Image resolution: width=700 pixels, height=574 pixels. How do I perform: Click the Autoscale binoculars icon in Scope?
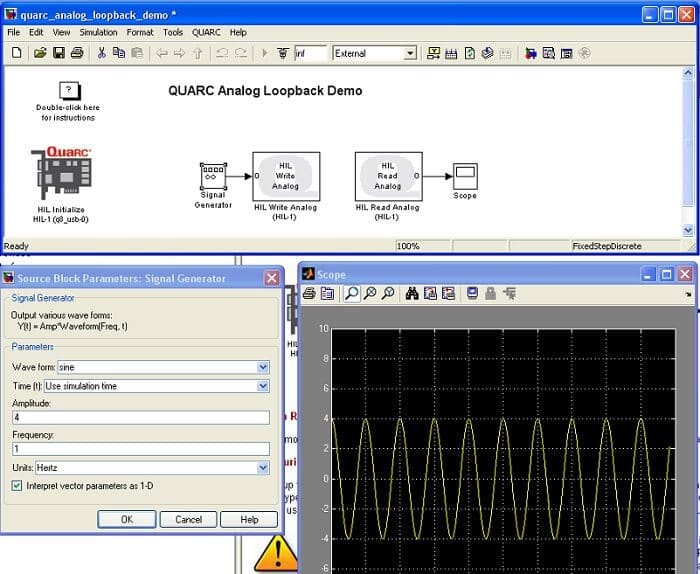pos(411,294)
